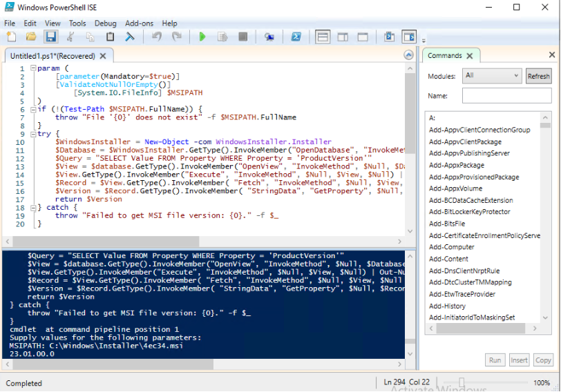Image resolution: width=561 pixels, height=392 pixels.
Task: Select Add-Content in the commands list
Action: 448,259
